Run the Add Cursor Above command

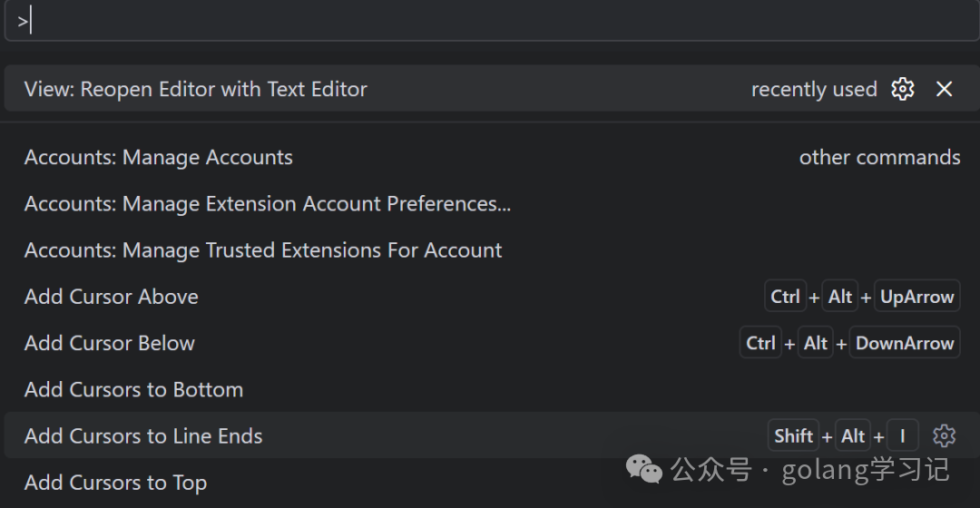click(112, 297)
